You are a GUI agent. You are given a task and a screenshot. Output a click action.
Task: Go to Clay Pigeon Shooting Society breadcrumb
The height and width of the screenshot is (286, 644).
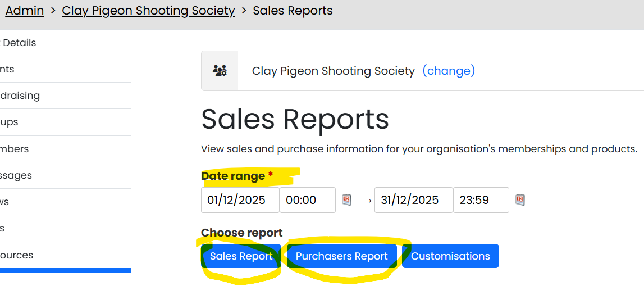point(148,11)
